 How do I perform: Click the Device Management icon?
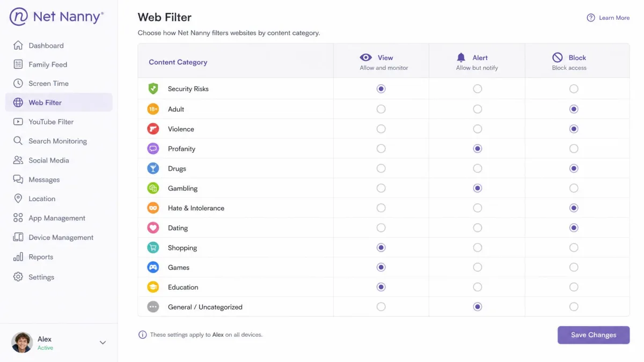point(18,237)
